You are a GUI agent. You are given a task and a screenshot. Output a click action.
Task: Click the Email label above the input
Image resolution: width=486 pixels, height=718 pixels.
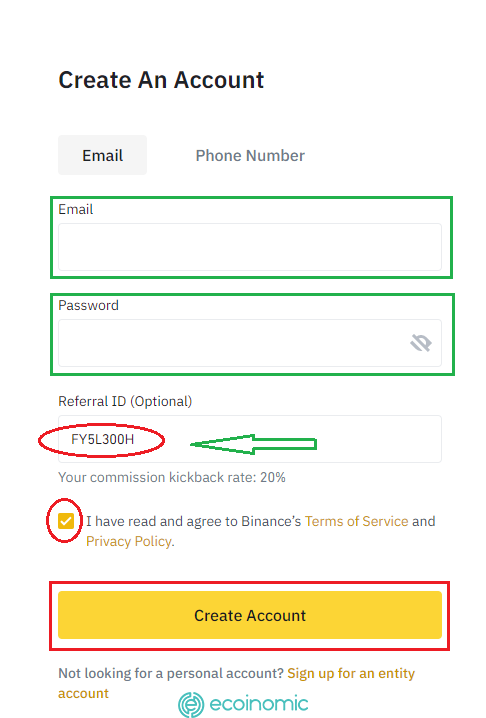click(76, 209)
